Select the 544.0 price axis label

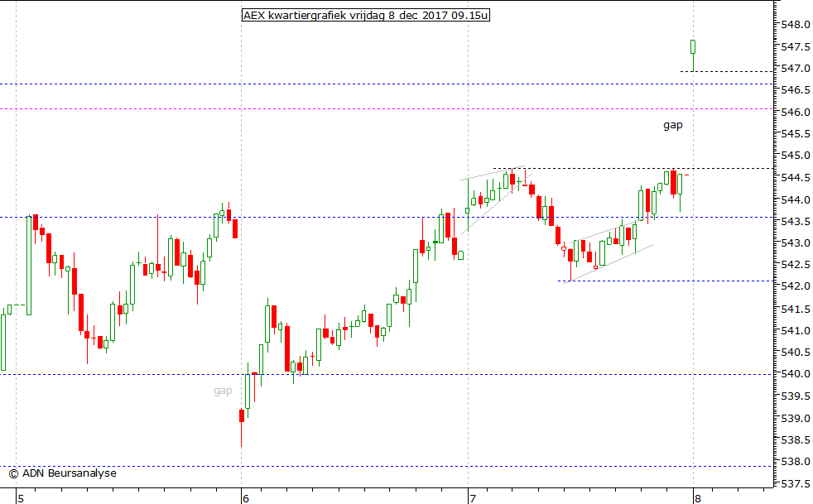[x=796, y=199]
